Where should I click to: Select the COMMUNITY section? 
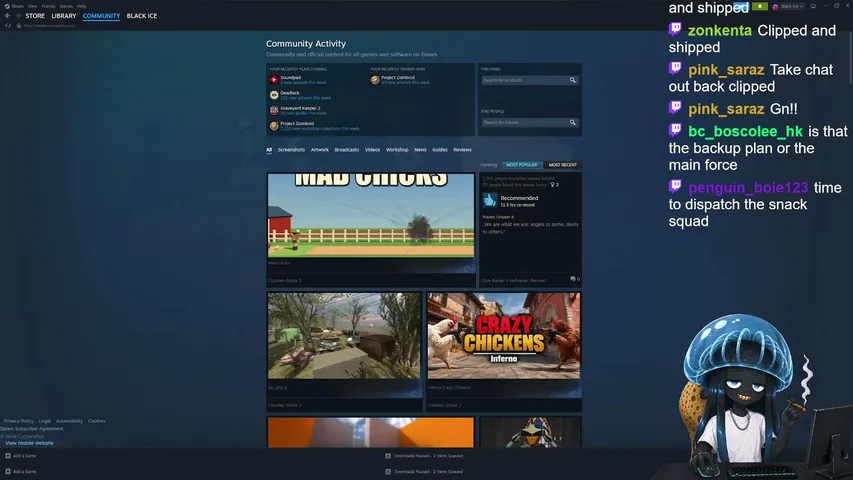pos(101,16)
